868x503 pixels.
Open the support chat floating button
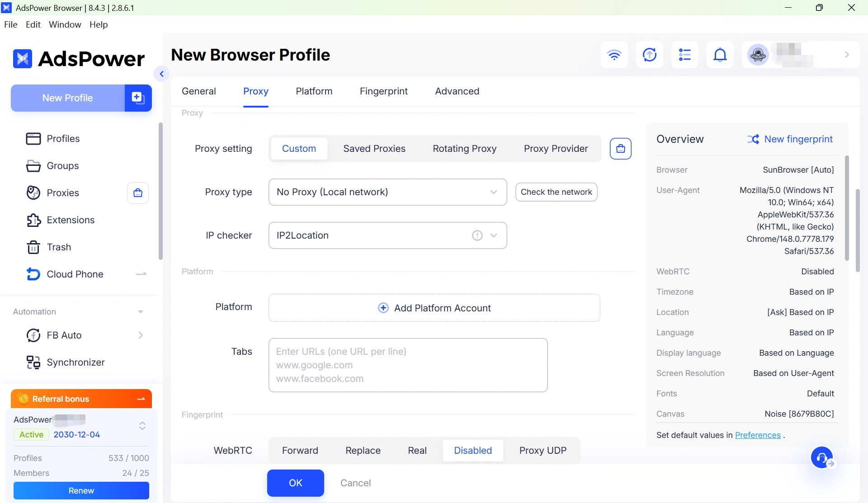click(822, 458)
